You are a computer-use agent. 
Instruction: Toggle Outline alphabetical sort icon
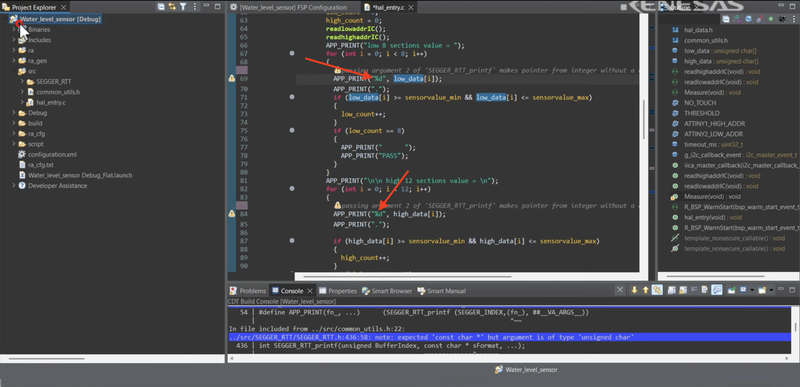[737, 19]
